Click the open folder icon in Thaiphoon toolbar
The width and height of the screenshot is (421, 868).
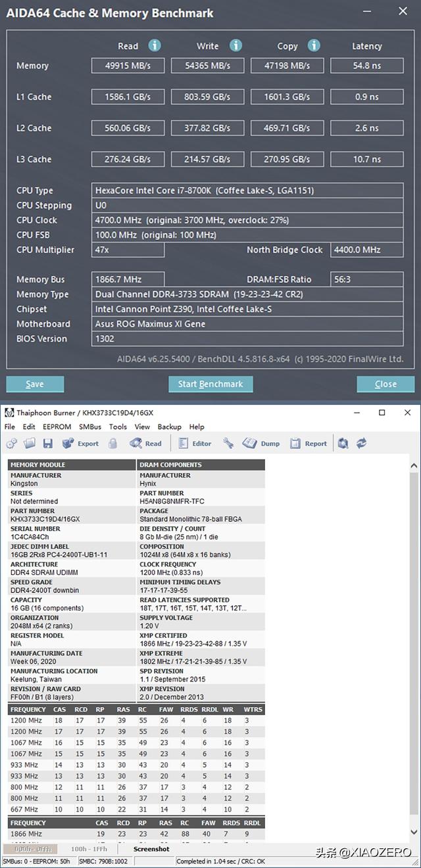pos(29,444)
